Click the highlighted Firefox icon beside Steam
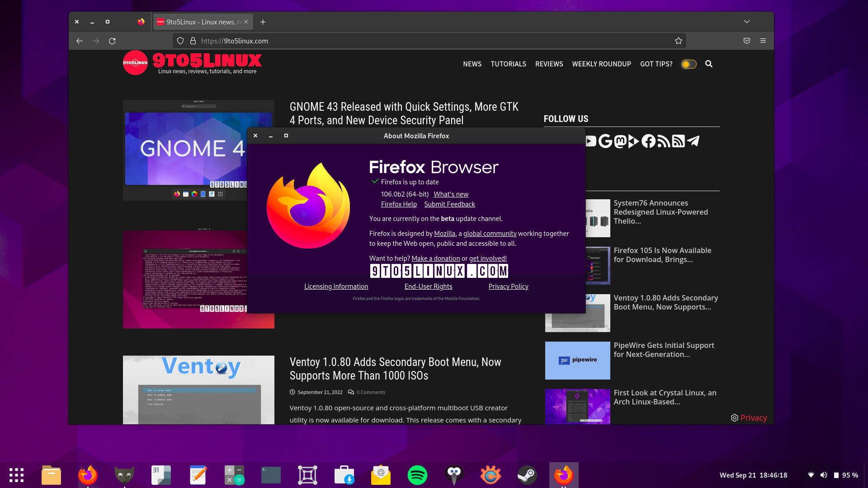The width and height of the screenshot is (868, 488). click(564, 475)
